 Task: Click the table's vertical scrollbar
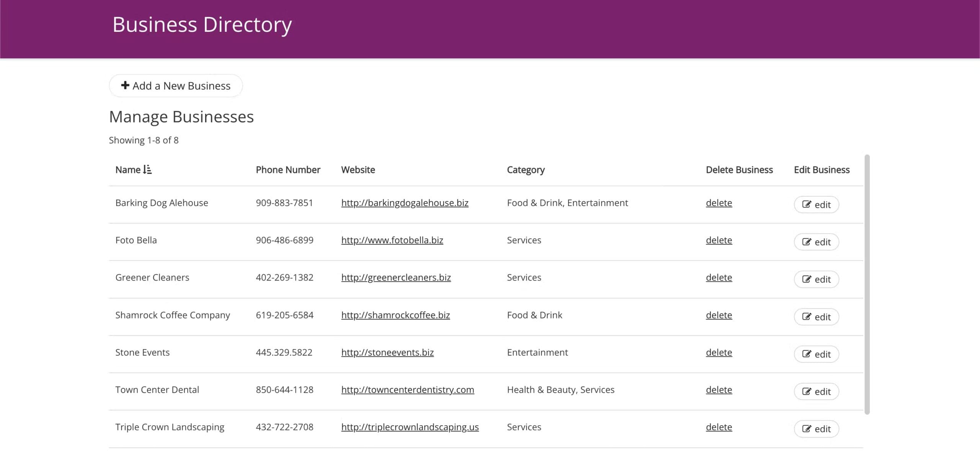click(867, 284)
